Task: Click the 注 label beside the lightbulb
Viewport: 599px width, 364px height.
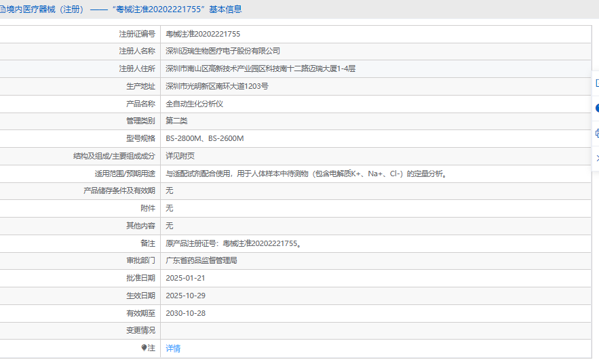Action: [152, 348]
